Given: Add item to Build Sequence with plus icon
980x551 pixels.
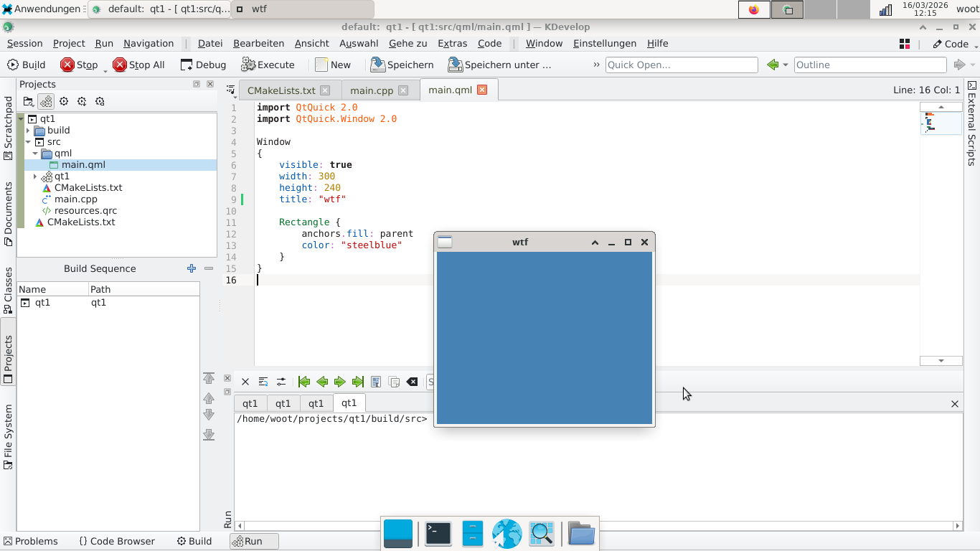Looking at the screenshot, I should pyautogui.click(x=192, y=268).
